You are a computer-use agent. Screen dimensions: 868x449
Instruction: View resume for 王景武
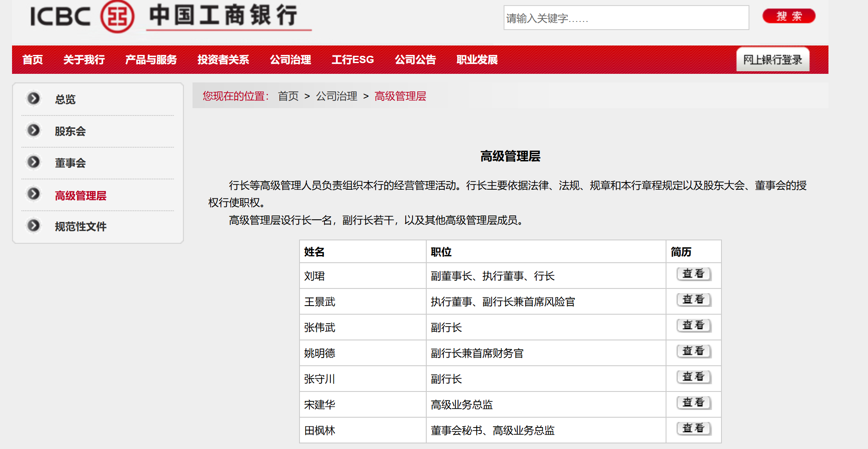coord(694,300)
